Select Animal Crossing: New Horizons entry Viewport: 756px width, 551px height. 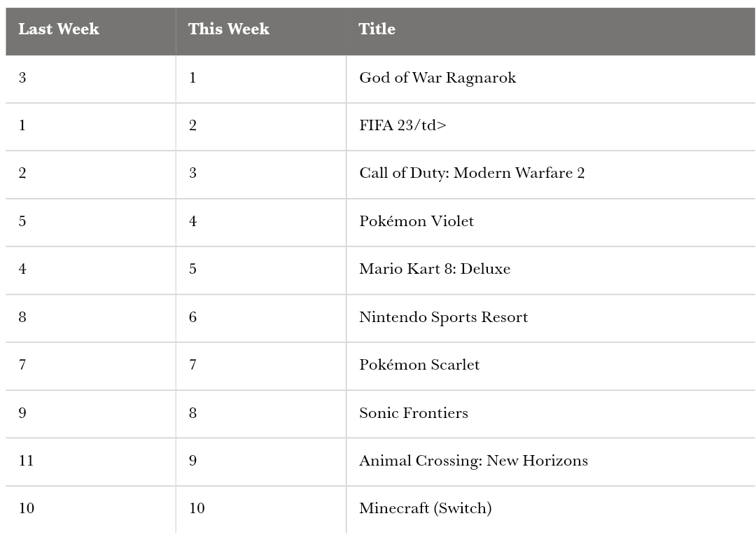click(x=473, y=461)
